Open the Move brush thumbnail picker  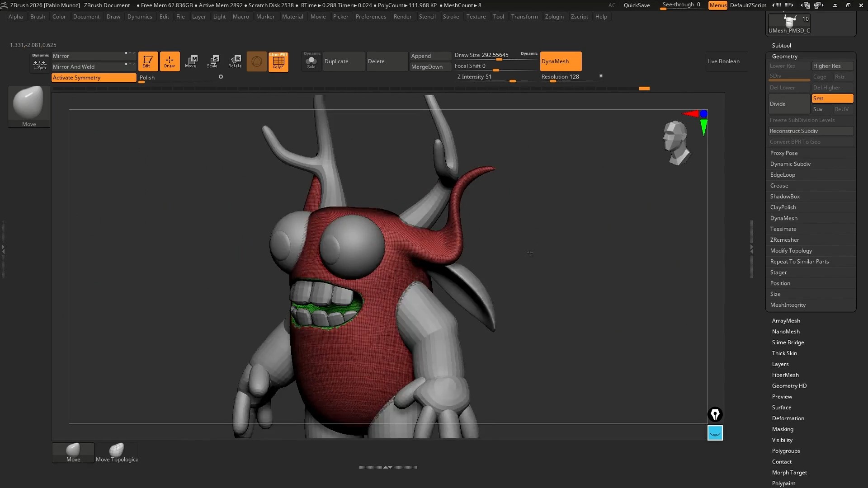pyautogui.click(x=29, y=106)
